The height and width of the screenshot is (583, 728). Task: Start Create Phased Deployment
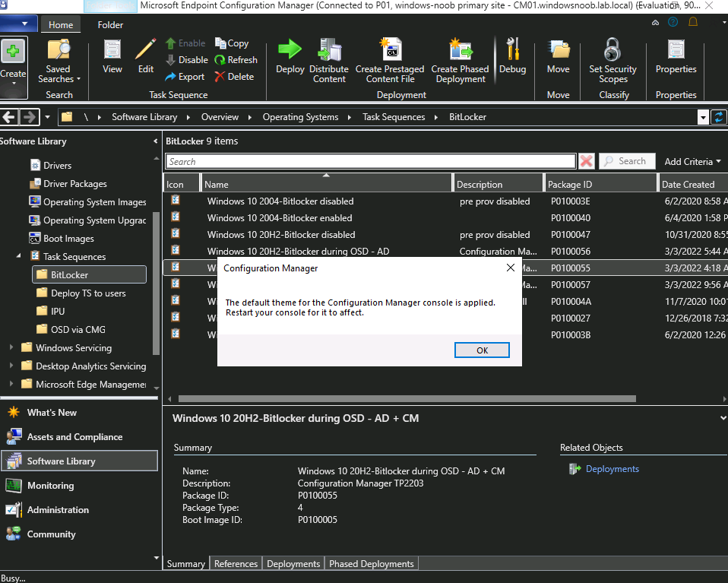(460, 61)
